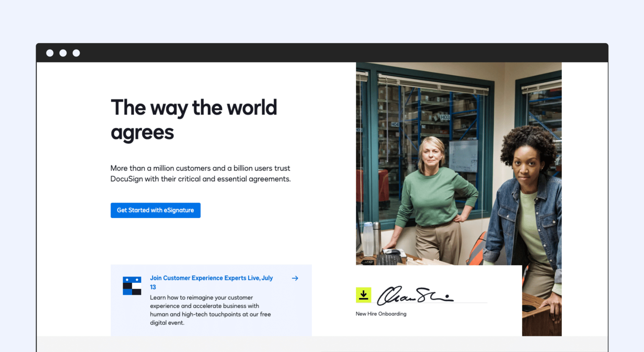The image size is (644, 352).
Task: Open the Join Customer Experience Experts Live link
Action: coord(211,278)
